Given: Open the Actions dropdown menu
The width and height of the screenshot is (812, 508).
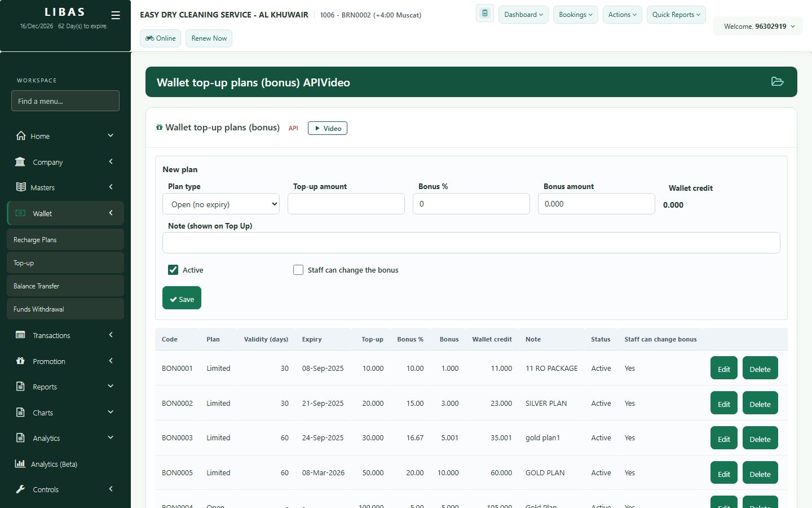Looking at the screenshot, I should click(623, 15).
